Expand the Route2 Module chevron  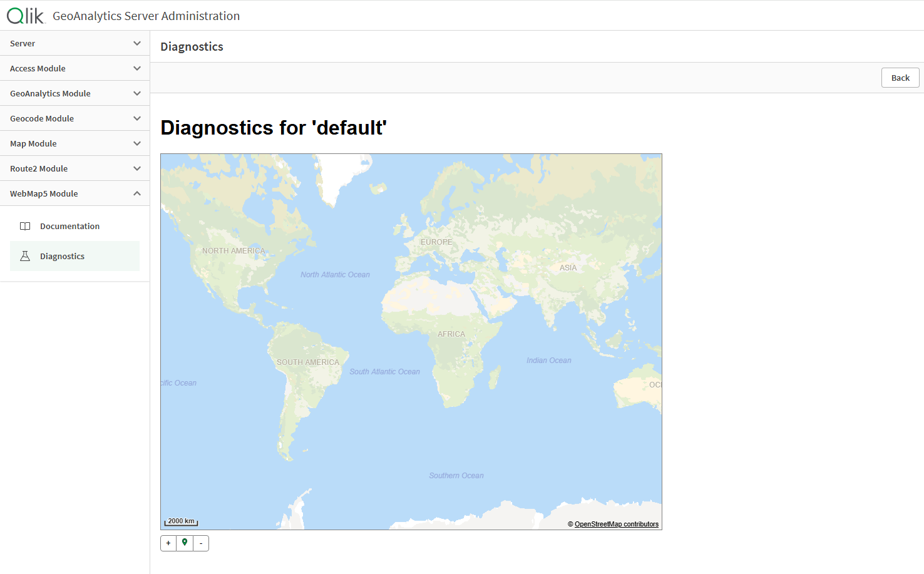click(137, 168)
